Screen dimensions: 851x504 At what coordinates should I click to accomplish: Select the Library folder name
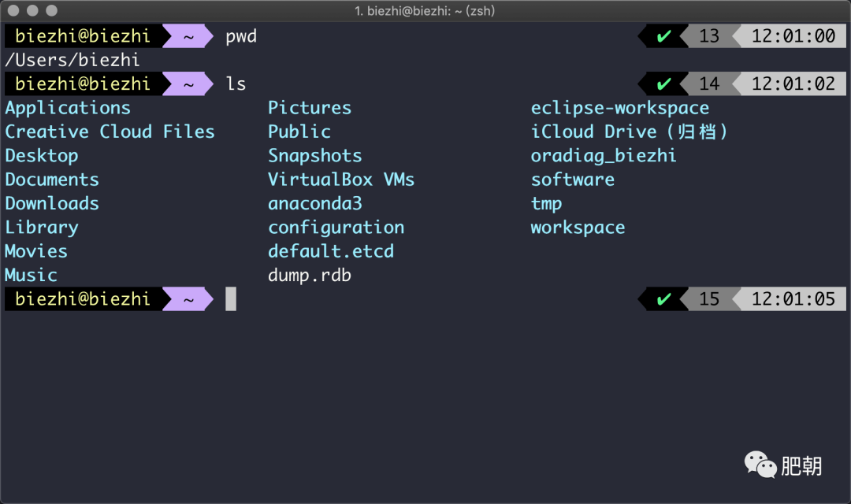(x=42, y=228)
